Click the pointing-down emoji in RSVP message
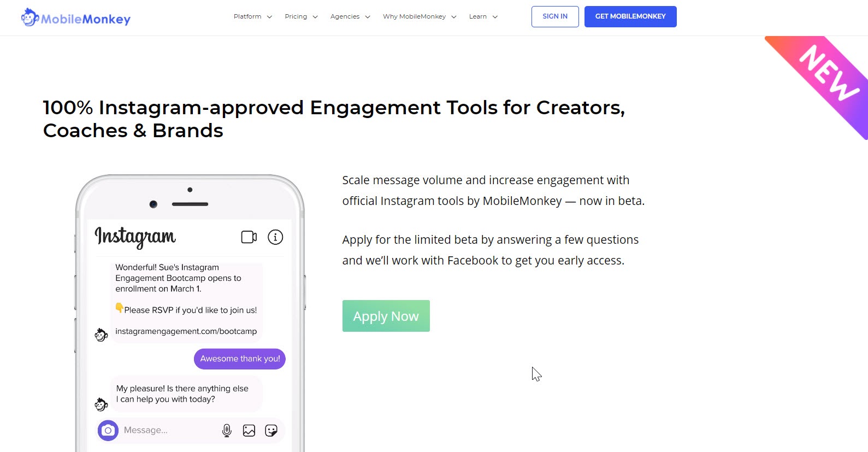868x452 pixels. point(119,308)
